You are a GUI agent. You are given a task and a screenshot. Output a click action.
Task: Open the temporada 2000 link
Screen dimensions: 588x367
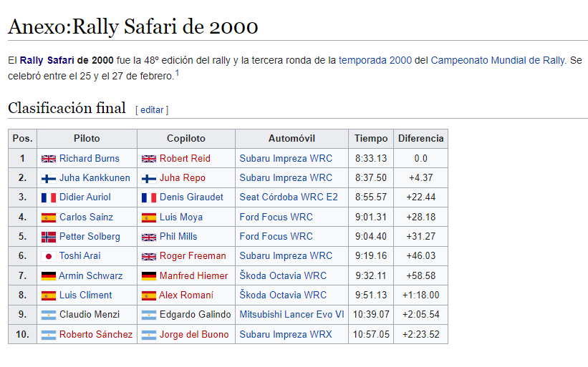375,60
